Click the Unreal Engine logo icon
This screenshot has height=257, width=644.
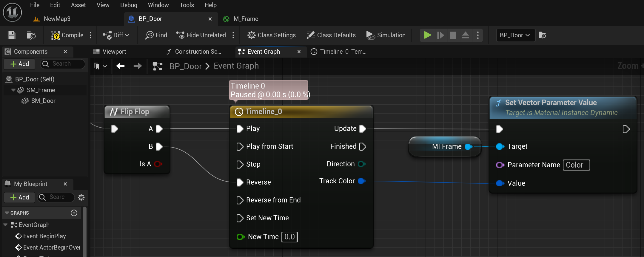[x=12, y=13]
